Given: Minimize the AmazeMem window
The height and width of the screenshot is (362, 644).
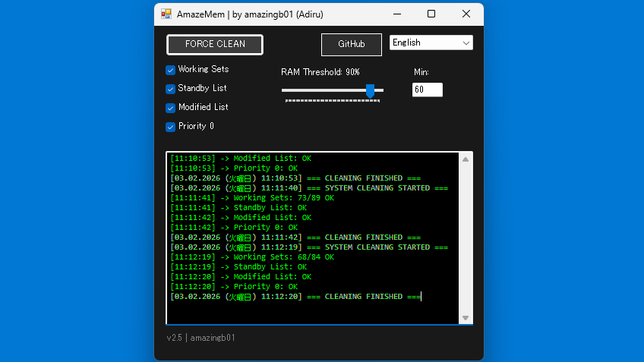Looking at the screenshot, I should [x=397, y=14].
